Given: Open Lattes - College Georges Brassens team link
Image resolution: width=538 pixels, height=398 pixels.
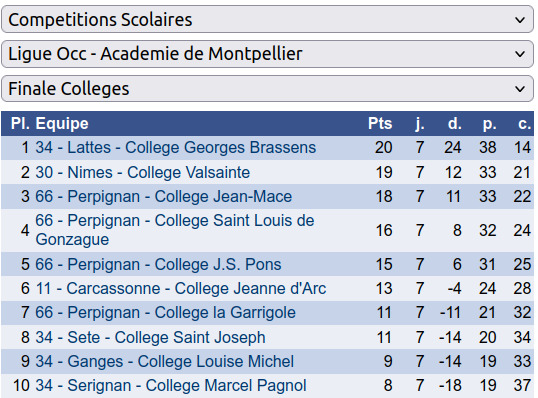Looking at the screenshot, I should point(176,148).
